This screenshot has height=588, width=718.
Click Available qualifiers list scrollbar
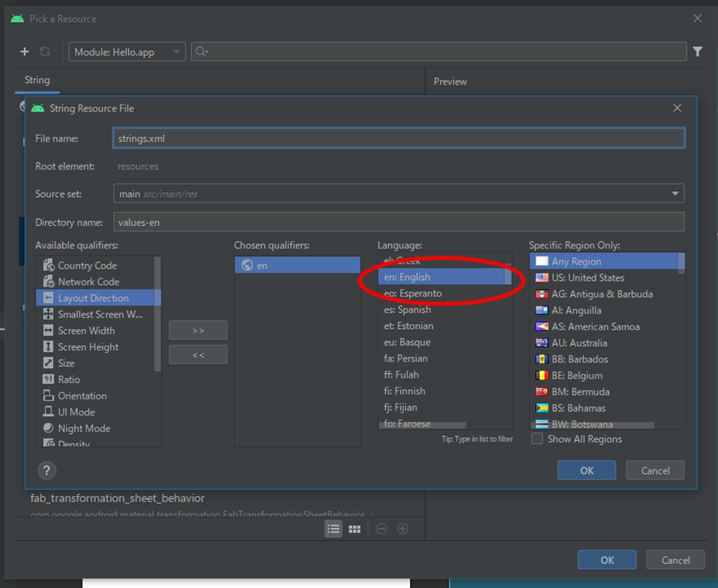[x=158, y=314]
